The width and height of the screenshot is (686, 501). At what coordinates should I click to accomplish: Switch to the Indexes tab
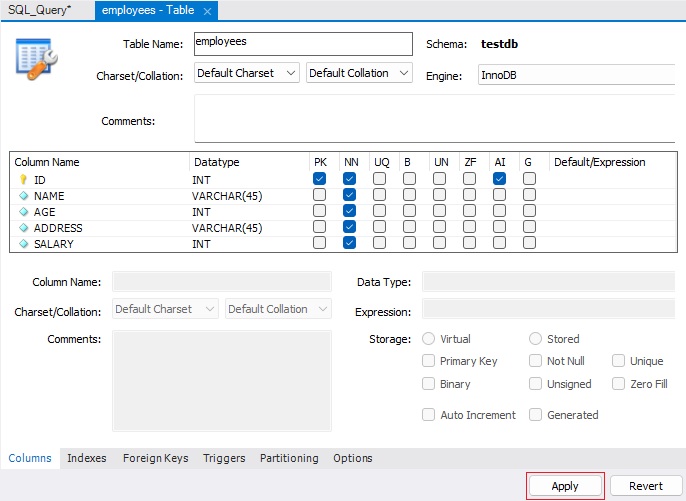[87, 458]
